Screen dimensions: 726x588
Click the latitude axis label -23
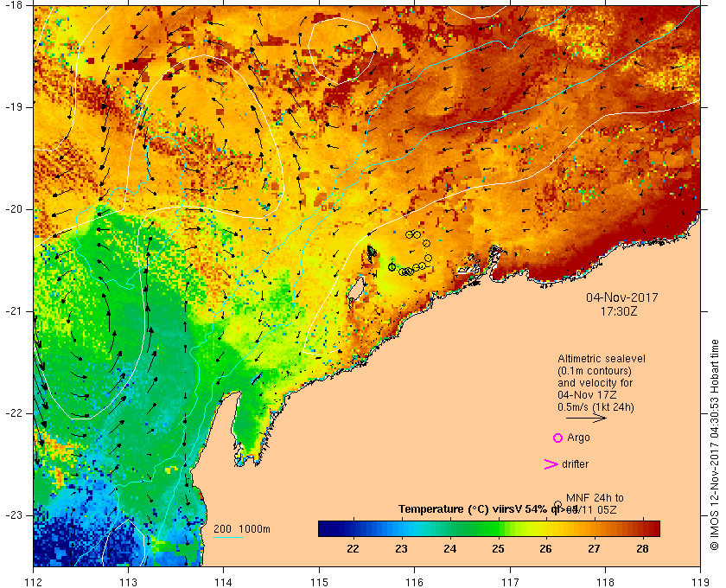tap(12, 515)
